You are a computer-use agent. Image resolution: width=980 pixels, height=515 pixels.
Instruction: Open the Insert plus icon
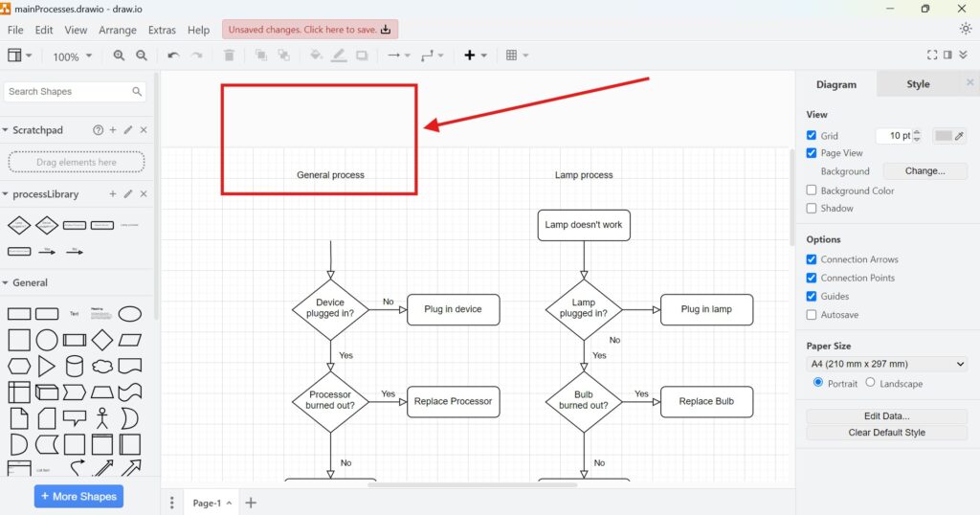[470, 56]
